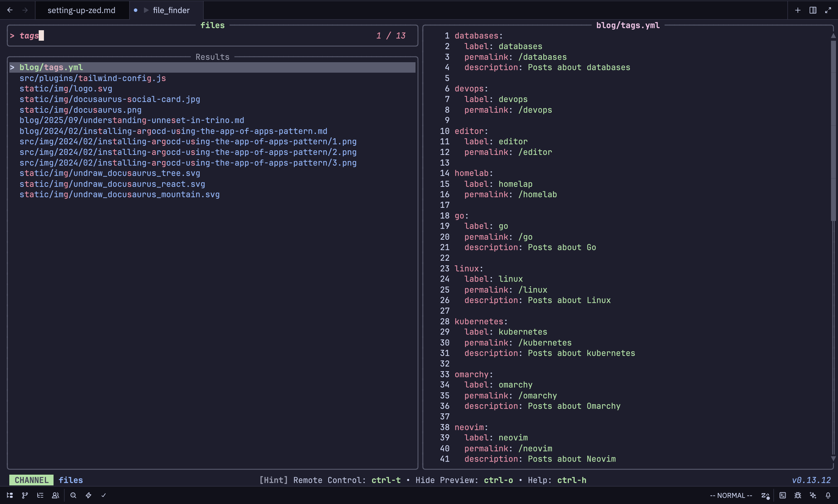Open the debugger bug icon
The width and height of the screenshot is (838, 504).
tap(798, 495)
